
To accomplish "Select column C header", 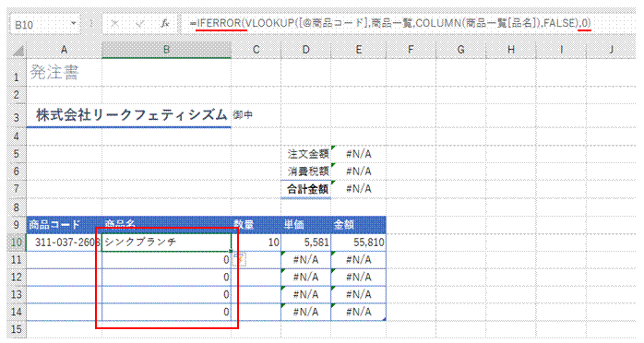I will 256,50.
